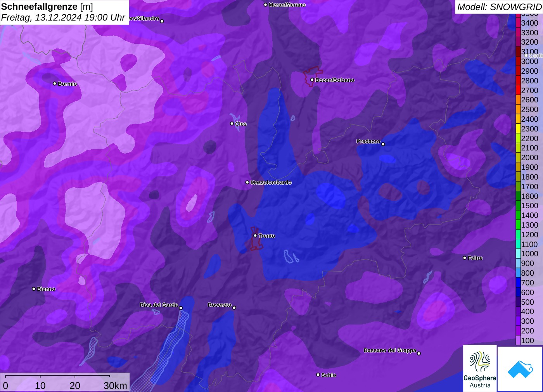The height and width of the screenshot is (392, 543).
Task: Click the 'Predazzo' map label
Action: tap(368, 141)
